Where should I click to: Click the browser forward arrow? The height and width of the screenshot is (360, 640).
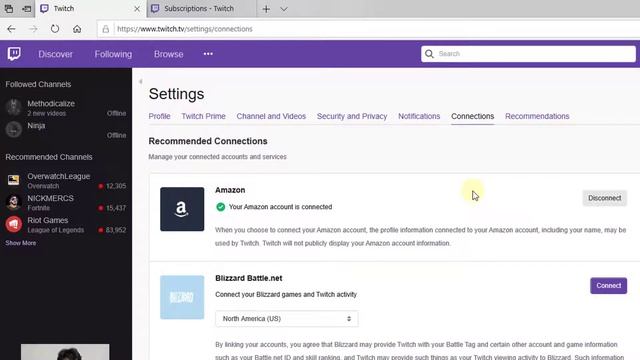(x=33, y=29)
